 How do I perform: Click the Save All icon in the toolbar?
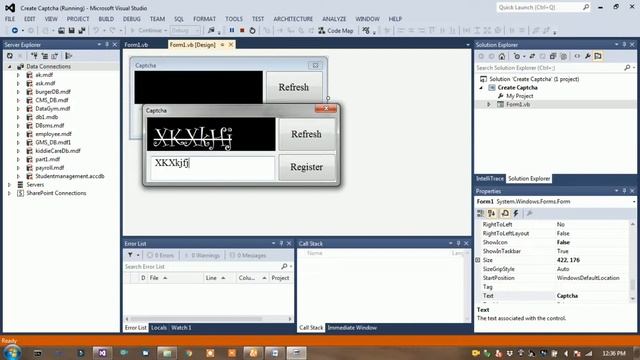click(82, 30)
